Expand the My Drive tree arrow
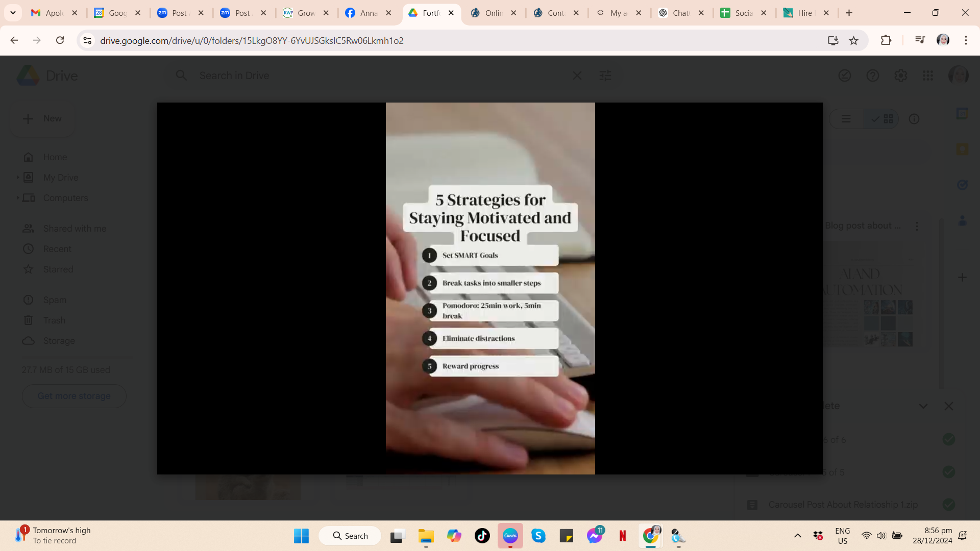The width and height of the screenshot is (980, 551). [18, 178]
